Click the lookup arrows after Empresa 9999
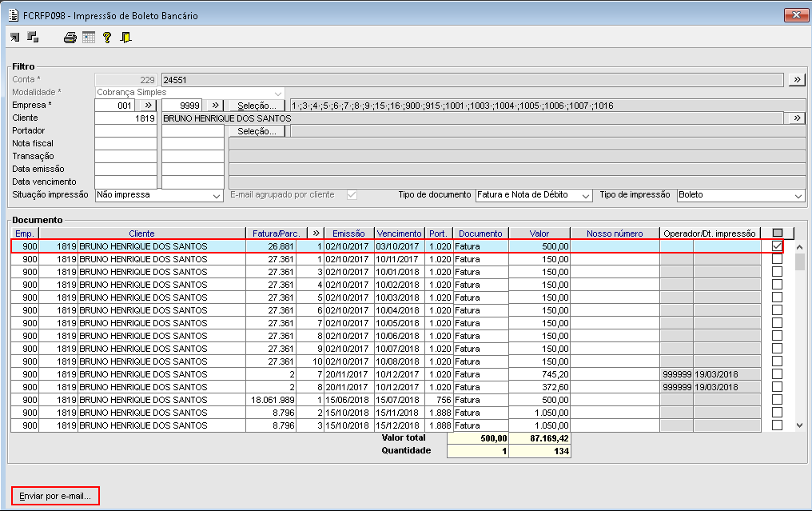 (x=215, y=106)
